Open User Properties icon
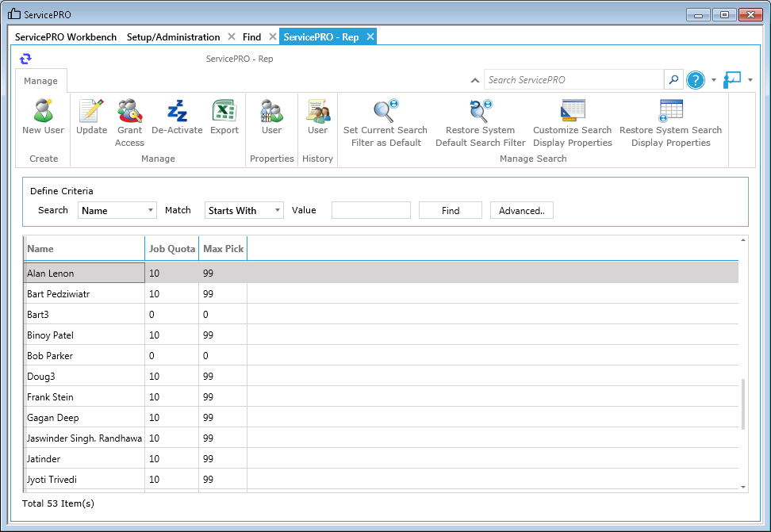This screenshot has width=771, height=532. (271, 111)
